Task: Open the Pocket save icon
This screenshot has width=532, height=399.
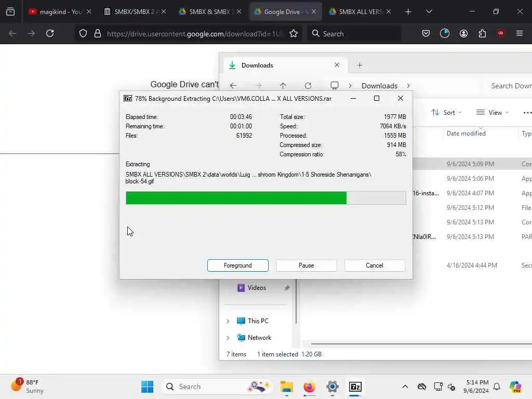Action: pos(426,33)
